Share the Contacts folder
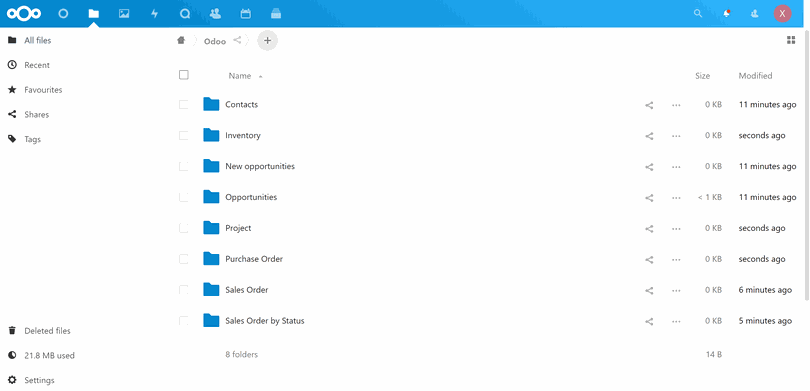Screen dimensions: 810x391 point(649,105)
